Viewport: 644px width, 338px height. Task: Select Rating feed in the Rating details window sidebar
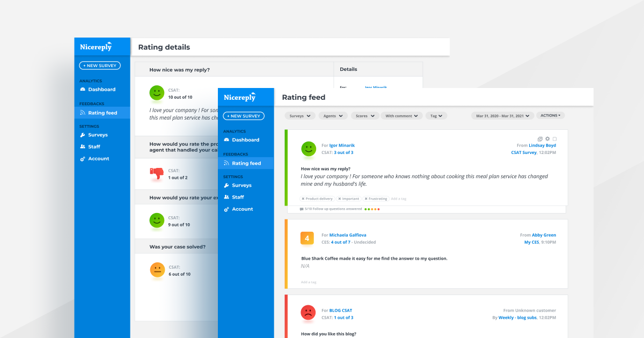coord(102,113)
